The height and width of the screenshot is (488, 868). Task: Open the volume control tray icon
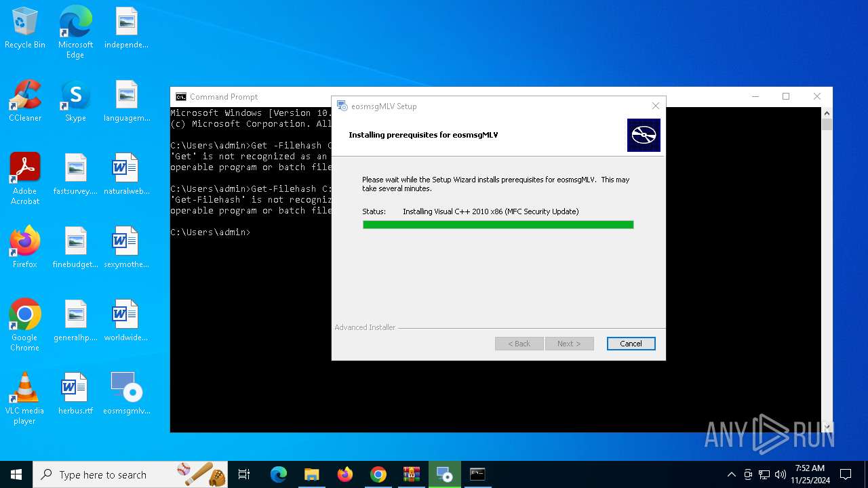click(781, 474)
